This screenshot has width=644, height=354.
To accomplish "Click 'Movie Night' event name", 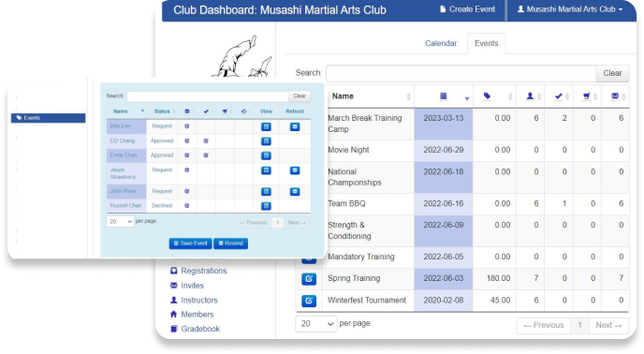I will [348, 150].
